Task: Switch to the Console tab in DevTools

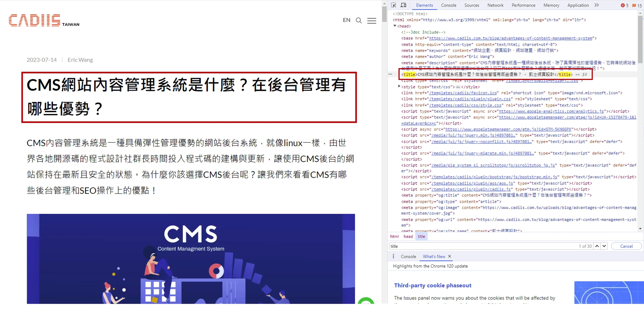Action: tap(448, 5)
